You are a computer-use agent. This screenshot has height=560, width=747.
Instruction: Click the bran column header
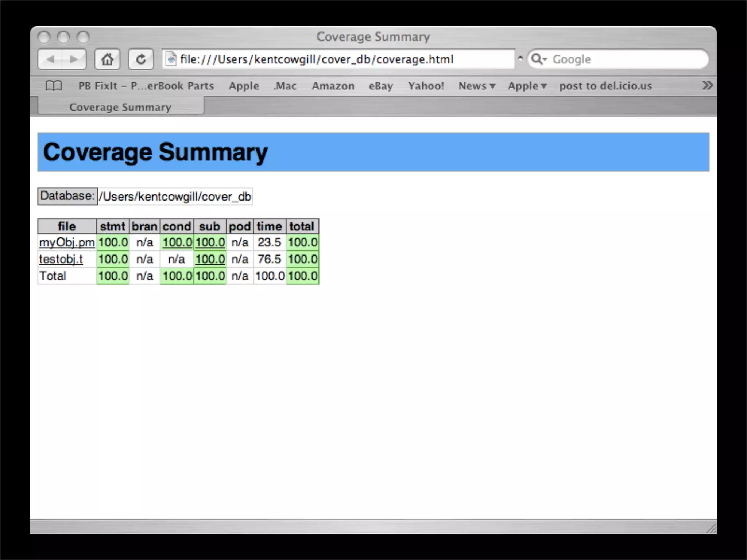144,226
